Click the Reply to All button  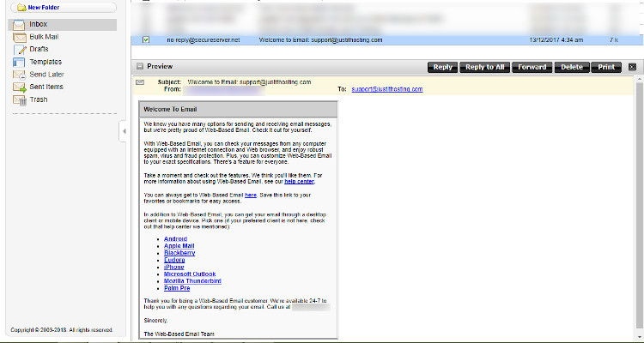click(x=484, y=67)
